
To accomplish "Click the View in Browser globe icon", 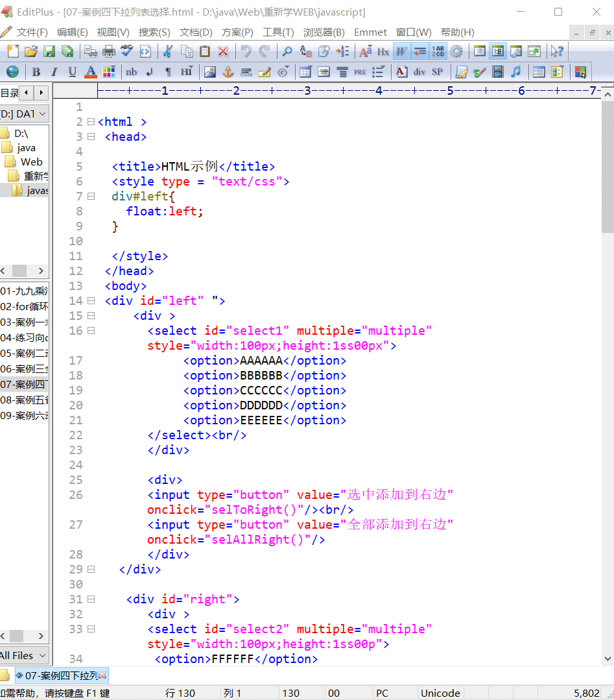I will click(13, 71).
